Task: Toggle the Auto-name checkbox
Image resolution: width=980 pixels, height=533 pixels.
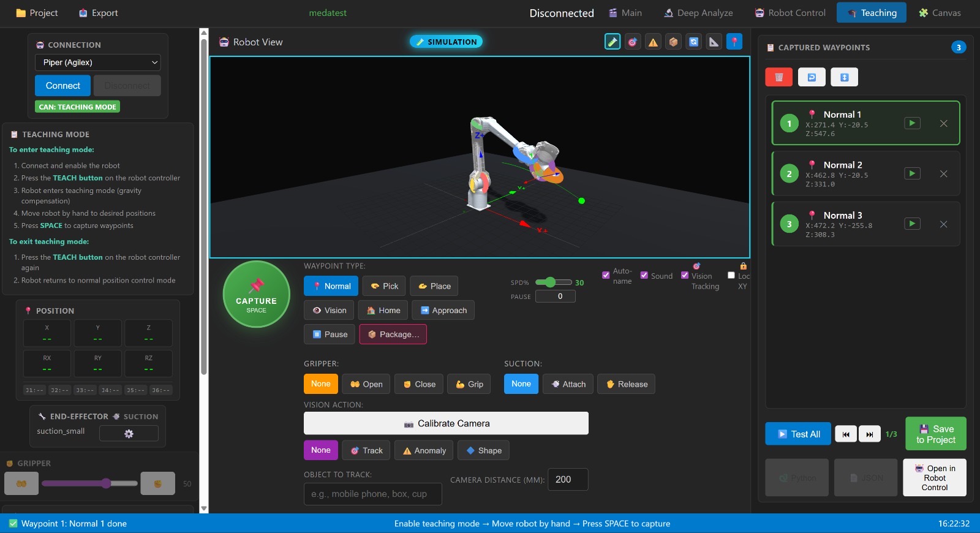Action: [x=606, y=275]
